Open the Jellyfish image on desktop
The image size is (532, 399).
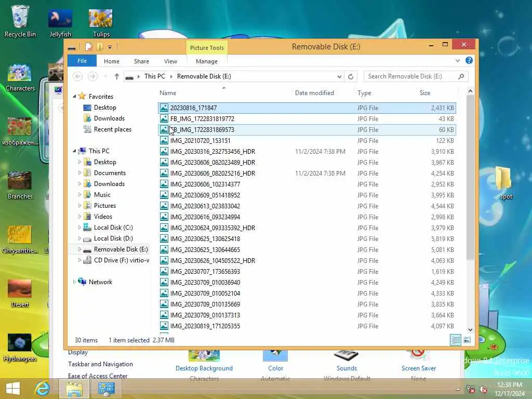[60, 23]
